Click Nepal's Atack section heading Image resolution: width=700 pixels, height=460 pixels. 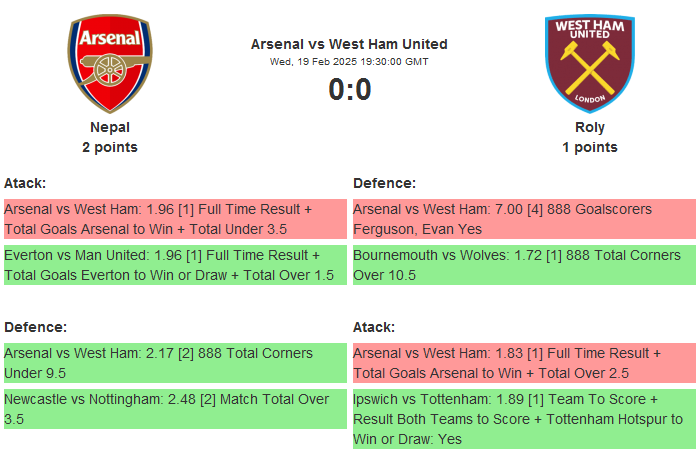tap(25, 183)
